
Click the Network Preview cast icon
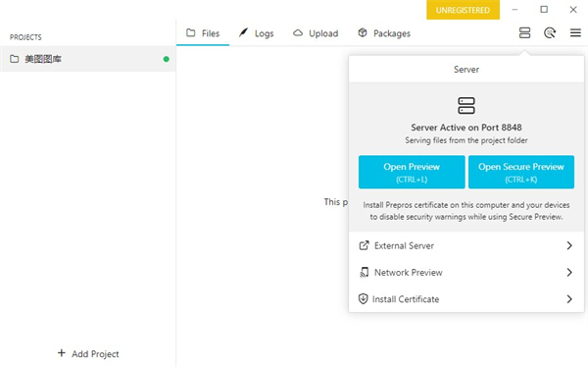click(365, 273)
